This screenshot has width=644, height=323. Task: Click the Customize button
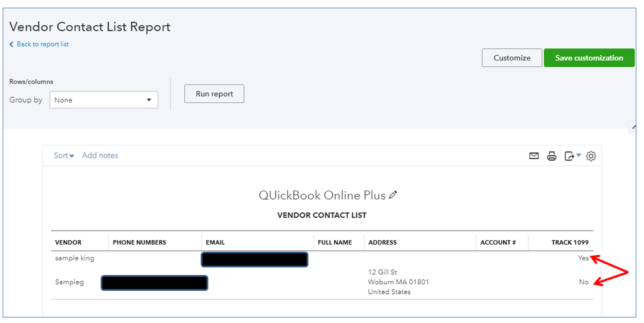pyautogui.click(x=512, y=58)
